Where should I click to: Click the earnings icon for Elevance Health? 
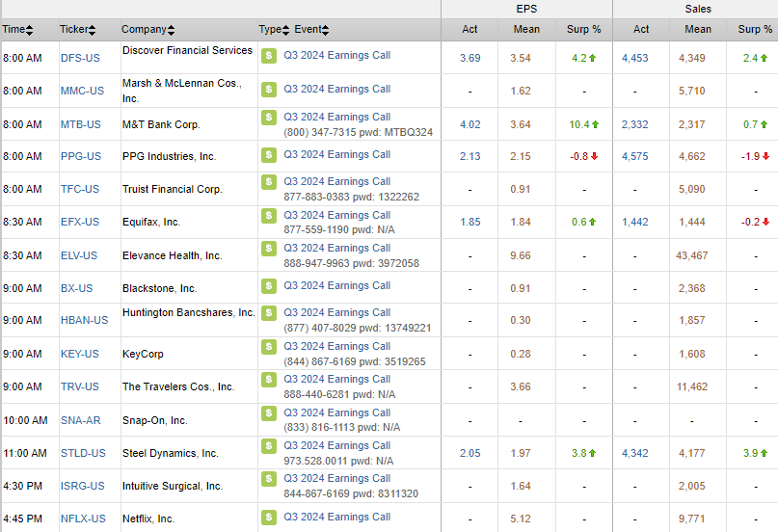[269, 249]
